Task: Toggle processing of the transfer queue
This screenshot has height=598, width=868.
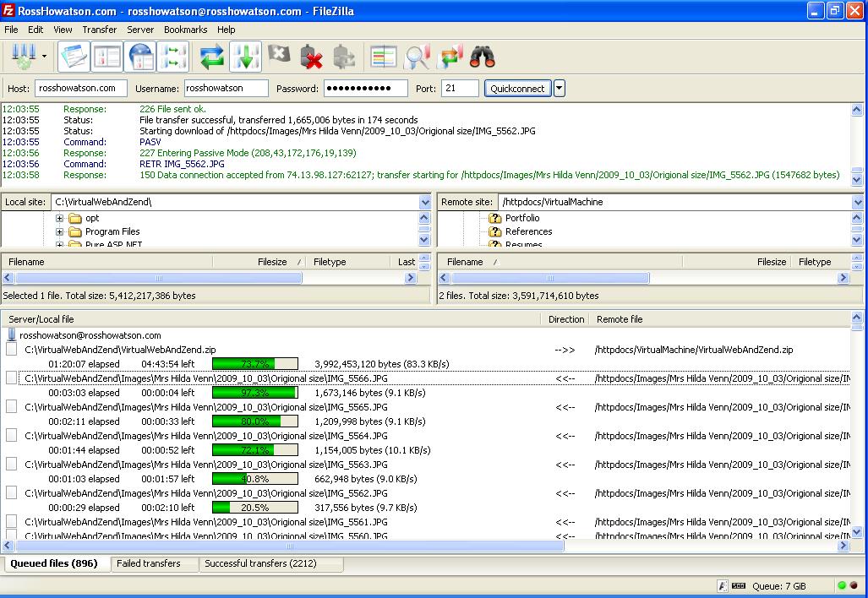Action: [x=245, y=57]
